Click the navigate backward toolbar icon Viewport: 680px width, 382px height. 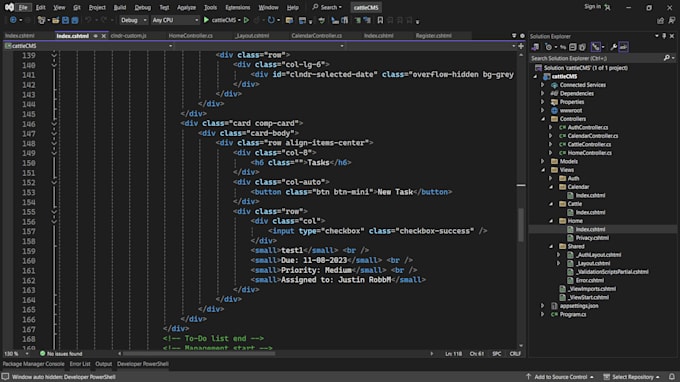[13, 20]
